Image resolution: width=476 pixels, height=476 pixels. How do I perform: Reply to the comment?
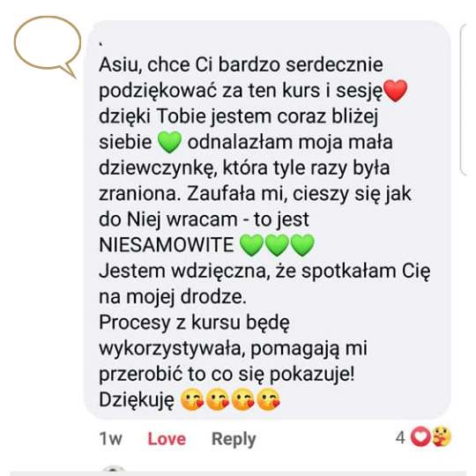point(234,439)
